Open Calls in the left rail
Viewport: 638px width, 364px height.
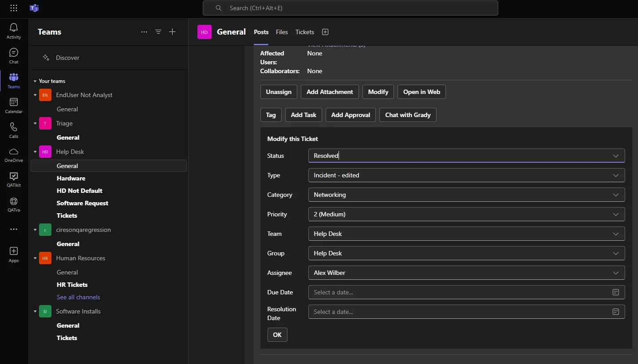[x=14, y=130]
